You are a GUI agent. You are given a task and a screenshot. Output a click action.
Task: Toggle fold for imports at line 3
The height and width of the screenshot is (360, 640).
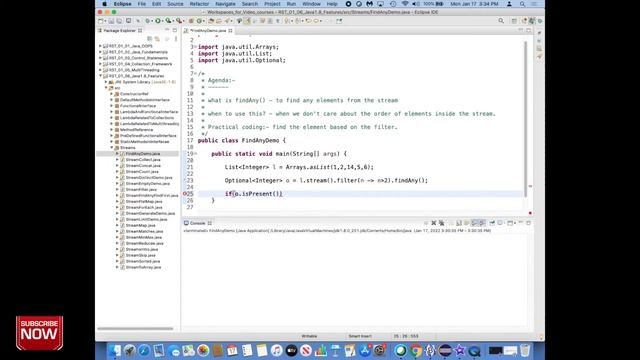pos(195,47)
